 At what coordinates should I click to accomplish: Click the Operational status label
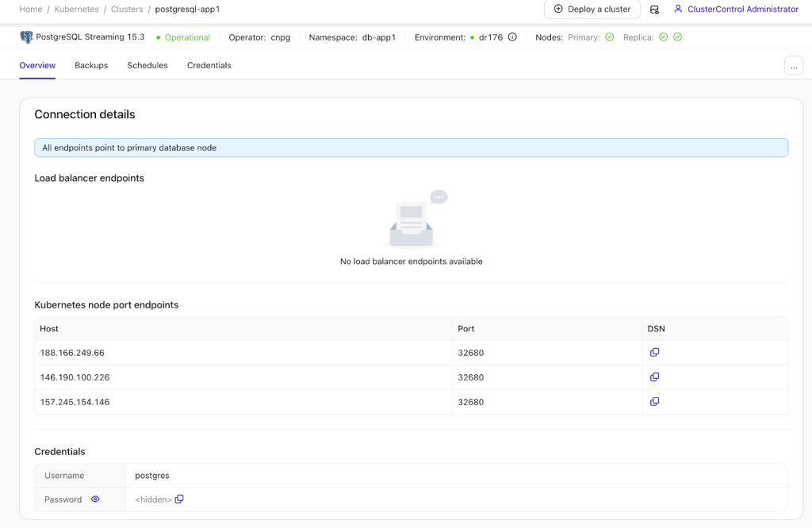click(x=187, y=37)
